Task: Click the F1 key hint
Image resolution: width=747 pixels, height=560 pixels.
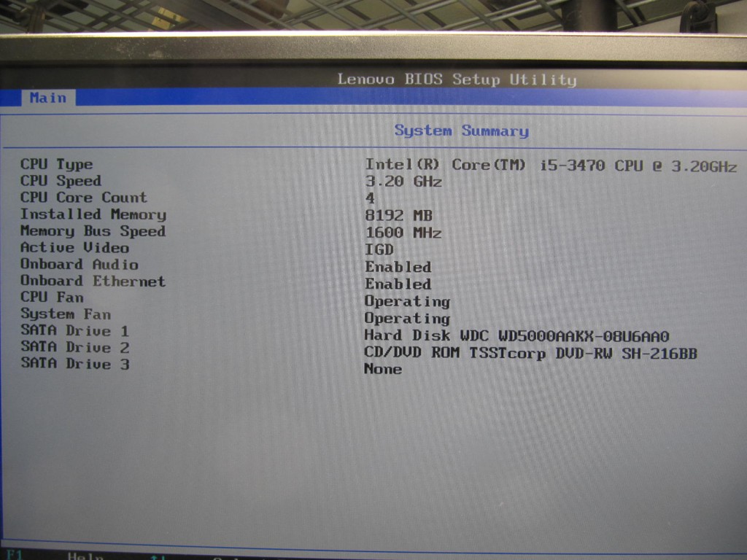Action: (15, 555)
